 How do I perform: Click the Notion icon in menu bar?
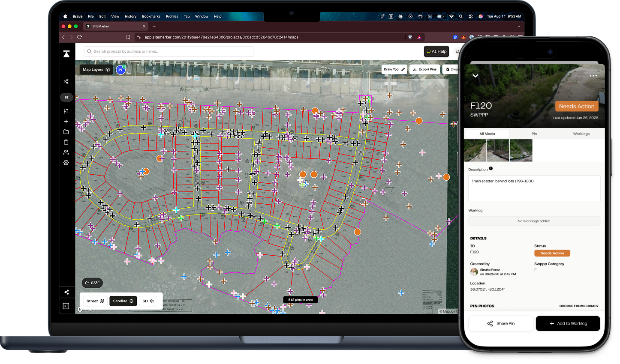pyautogui.click(x=391, y=16)
